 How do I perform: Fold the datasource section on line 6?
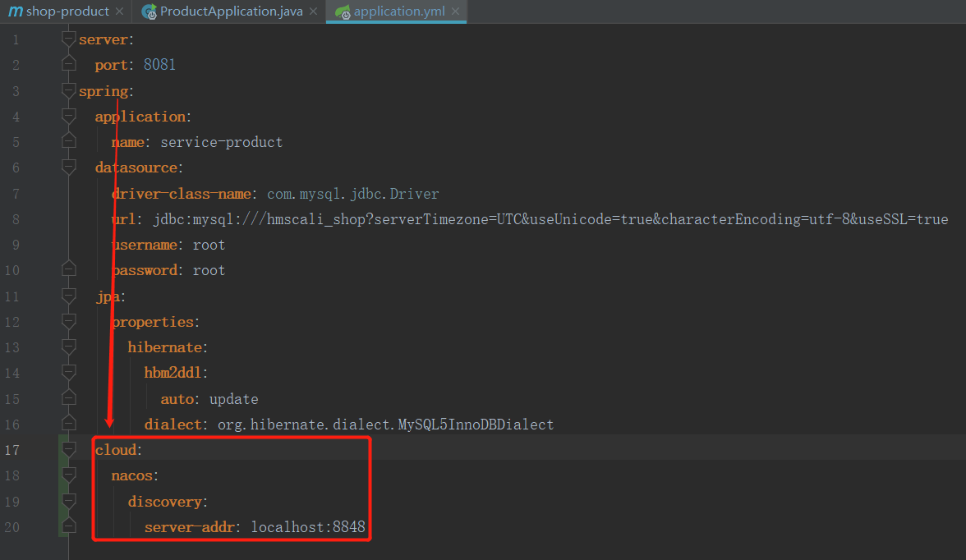[68, 168]
